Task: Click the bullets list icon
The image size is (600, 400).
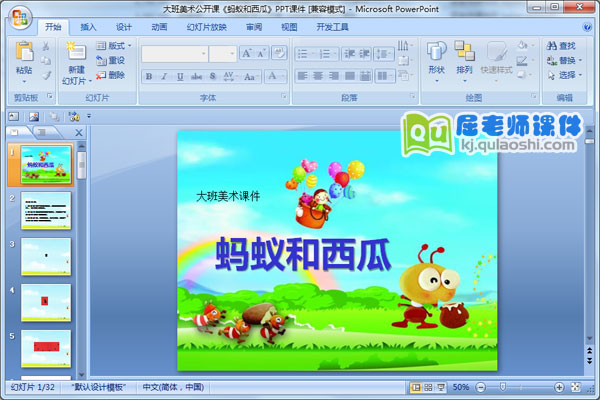Action: [x=305, y=54]
